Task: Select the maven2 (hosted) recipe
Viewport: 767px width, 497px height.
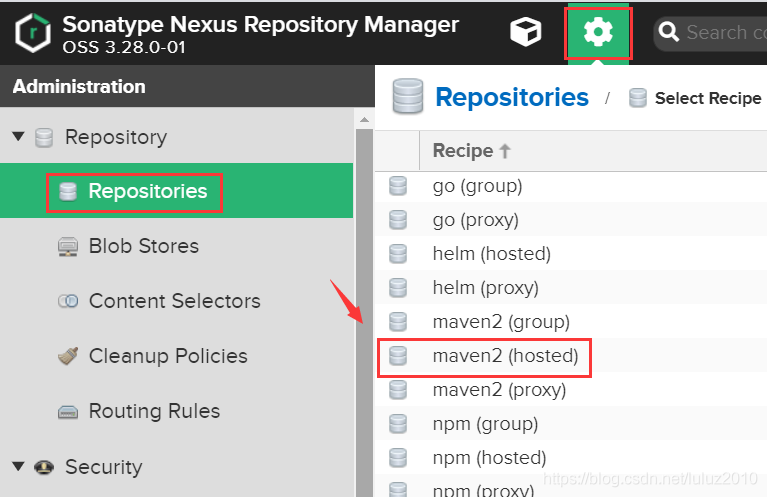Action: point(505,356)
